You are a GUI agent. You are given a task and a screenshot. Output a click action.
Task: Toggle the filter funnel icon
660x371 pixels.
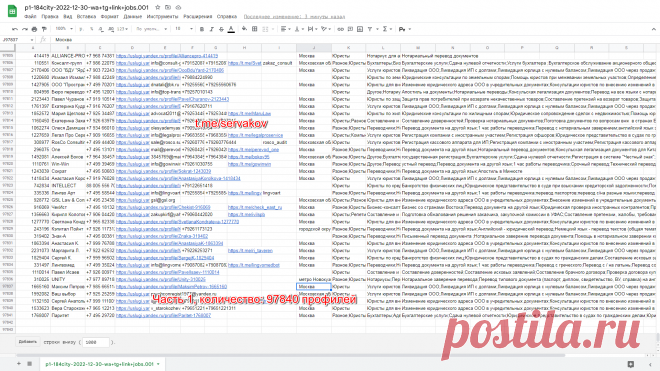pyautogui.click(x=370, y=29)
